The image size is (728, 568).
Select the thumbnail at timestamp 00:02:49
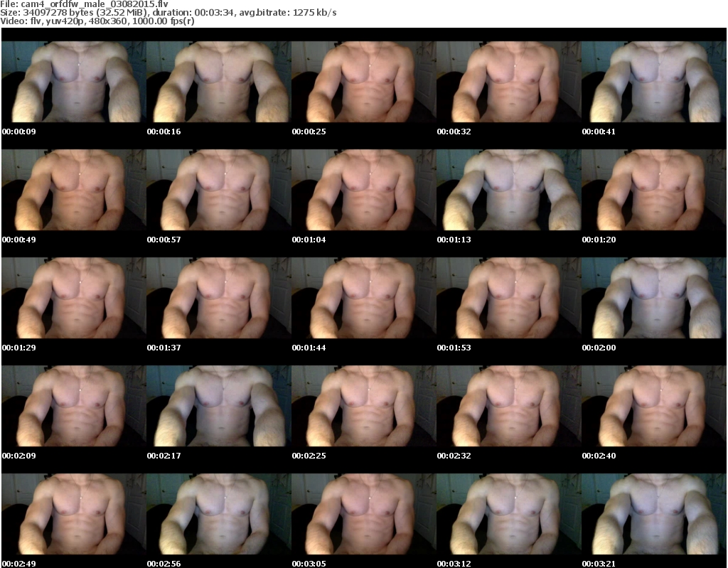click(74, 514)
